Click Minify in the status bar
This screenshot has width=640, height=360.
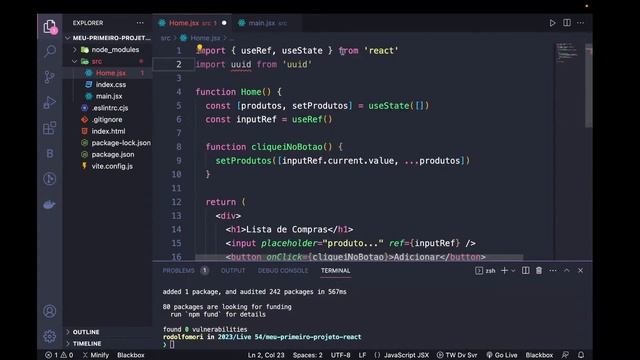[x=96, y=355]
